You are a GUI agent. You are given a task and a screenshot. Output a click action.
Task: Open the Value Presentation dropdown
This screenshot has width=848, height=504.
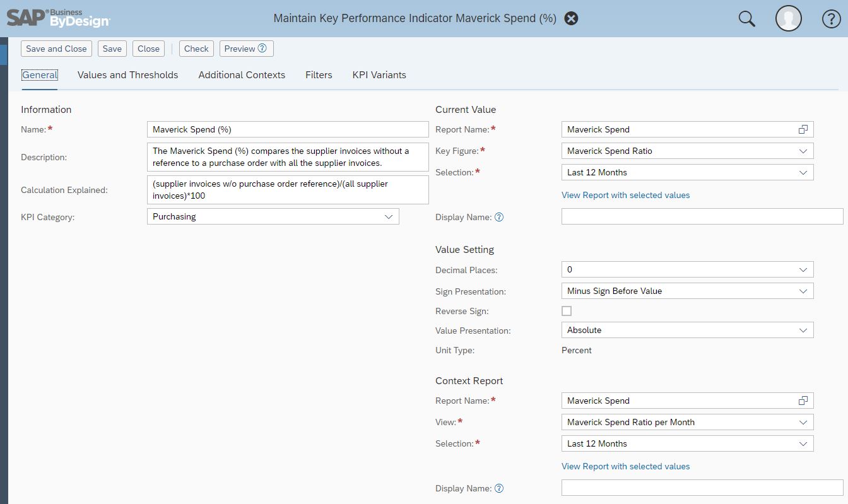(803, 330)
